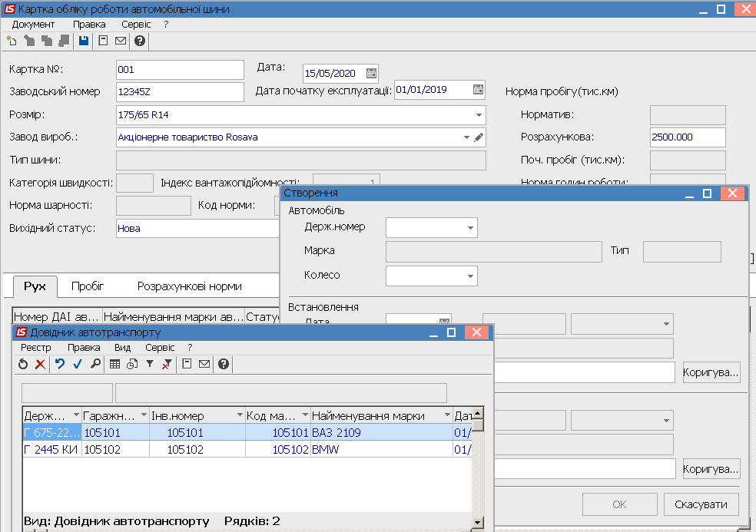Open the notebook icon in the tire card toolbar

click(103, 41)
